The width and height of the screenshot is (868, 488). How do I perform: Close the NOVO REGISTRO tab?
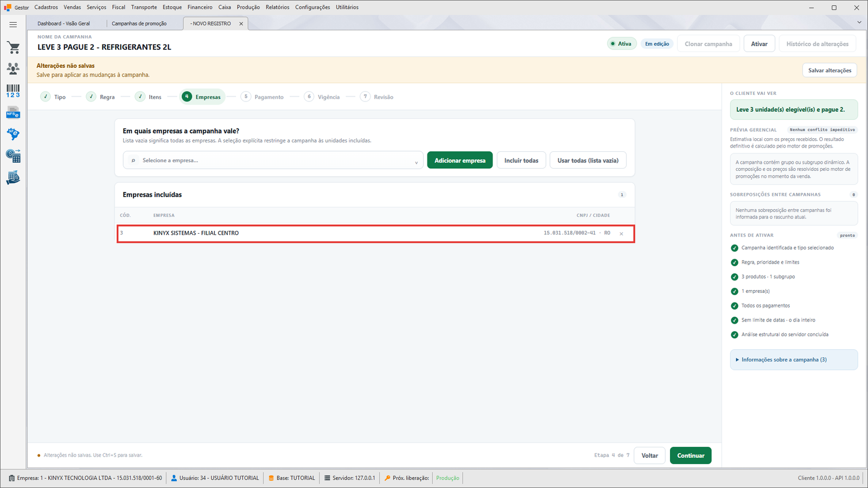(241, 24)
